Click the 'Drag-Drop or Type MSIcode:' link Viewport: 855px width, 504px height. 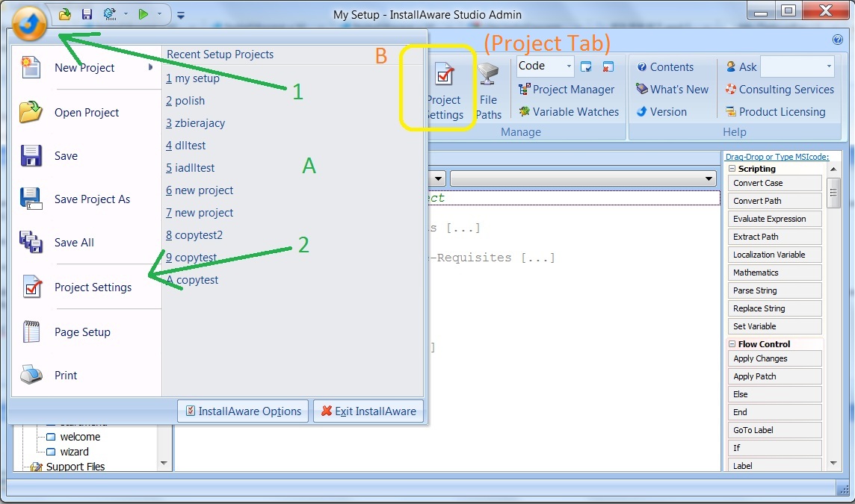(x=777, y=157)
